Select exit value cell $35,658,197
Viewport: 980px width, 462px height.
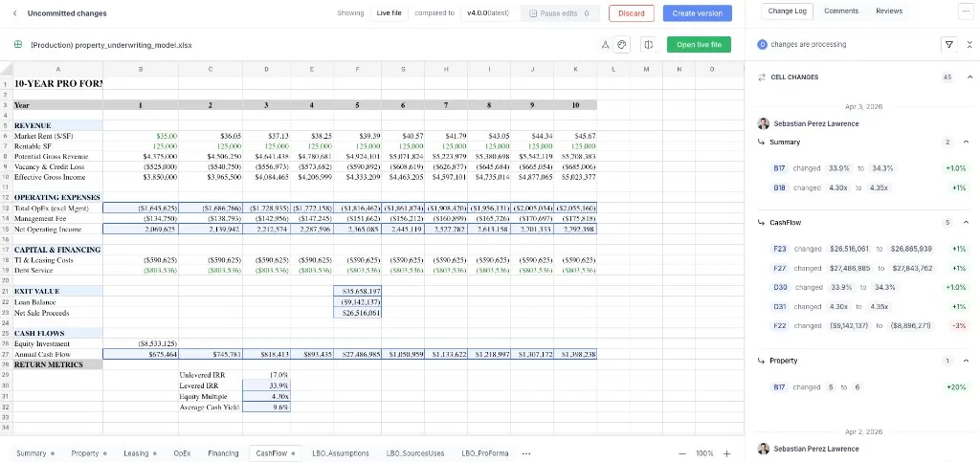[x=358, y=292]
